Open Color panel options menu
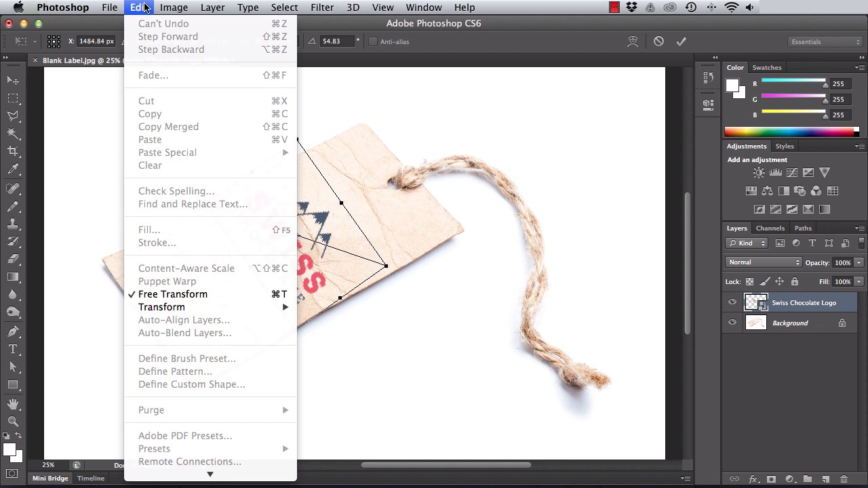Screen dimensions: 868x488 (859, 68)
